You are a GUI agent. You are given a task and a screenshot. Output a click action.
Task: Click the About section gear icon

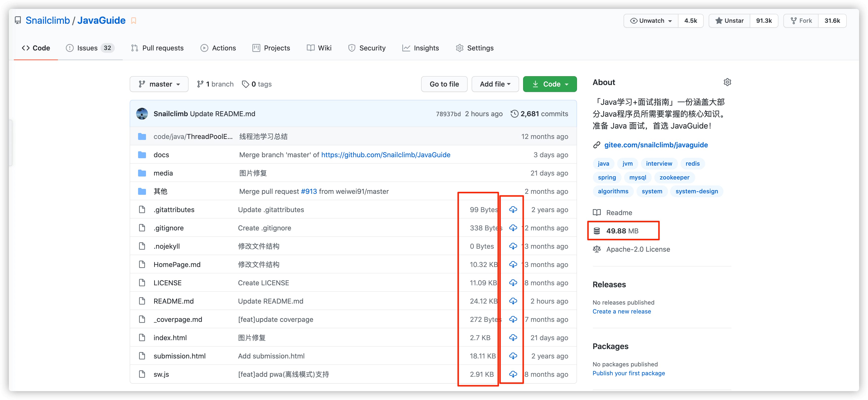pyautogui.click(x=727, y=82)
